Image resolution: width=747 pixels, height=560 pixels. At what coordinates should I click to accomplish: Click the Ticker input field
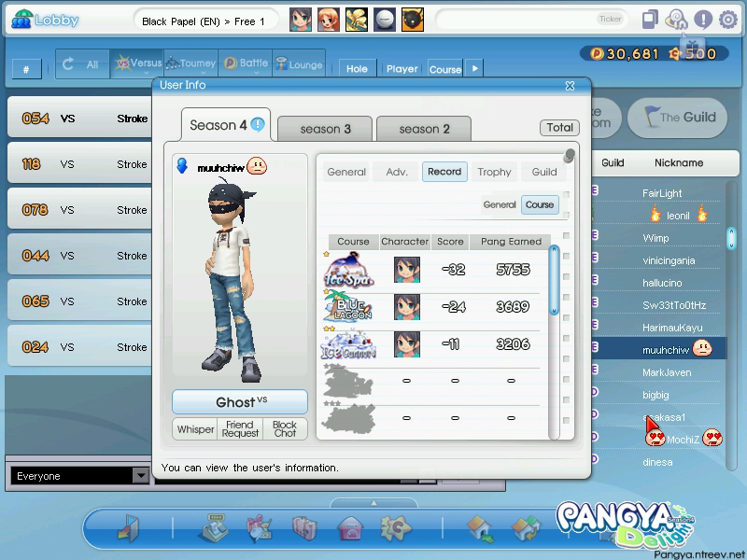pyautogui.click(x=532, y=20)
